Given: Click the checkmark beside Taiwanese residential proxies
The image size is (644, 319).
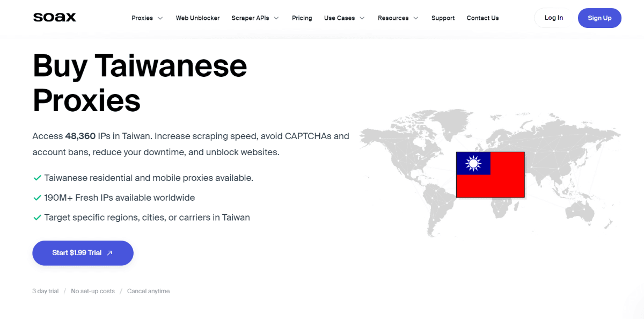Looking at the screenshot, I should [x=37, y=178].
